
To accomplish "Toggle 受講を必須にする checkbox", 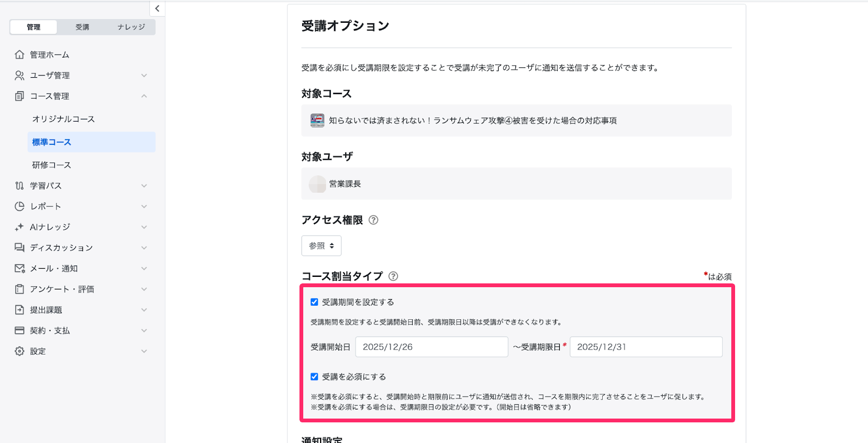I will pos(314,376).
